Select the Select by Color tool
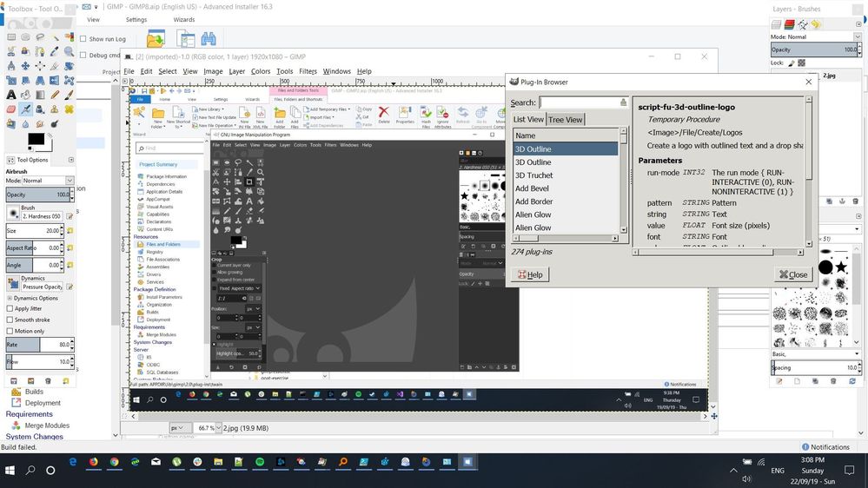This screenshot has width=868, height=488. click(x=70, y=37)
